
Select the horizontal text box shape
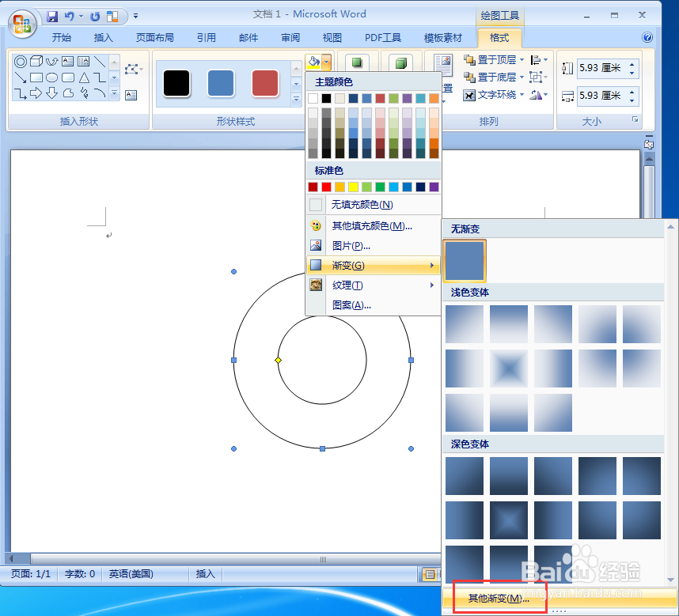(67, 62)
